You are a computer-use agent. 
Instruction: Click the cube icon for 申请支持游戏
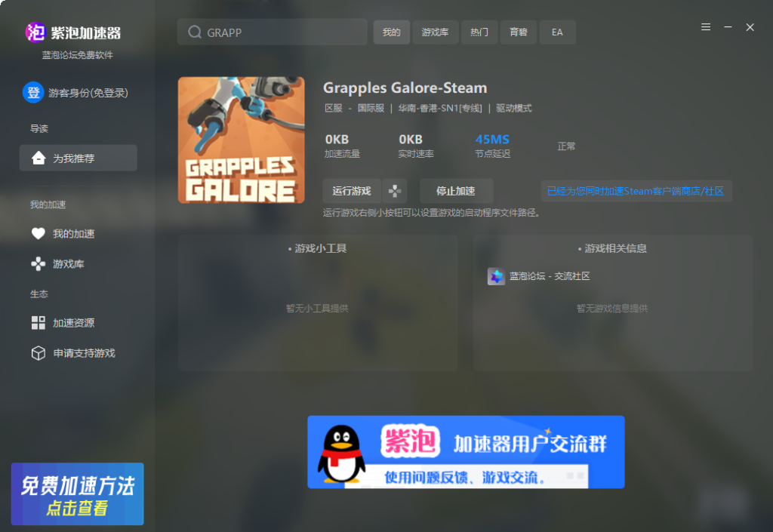click(38, 353)
